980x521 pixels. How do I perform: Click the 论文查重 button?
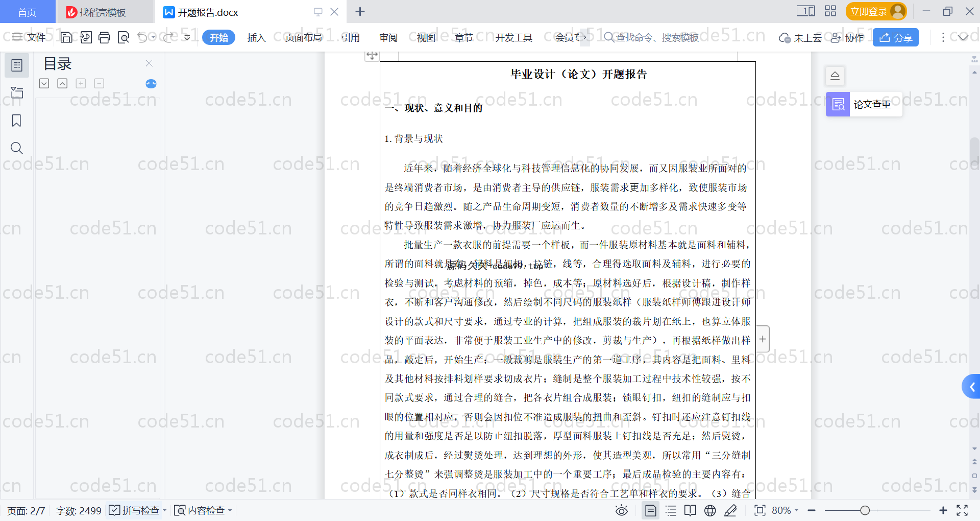(x=864, y=104)
